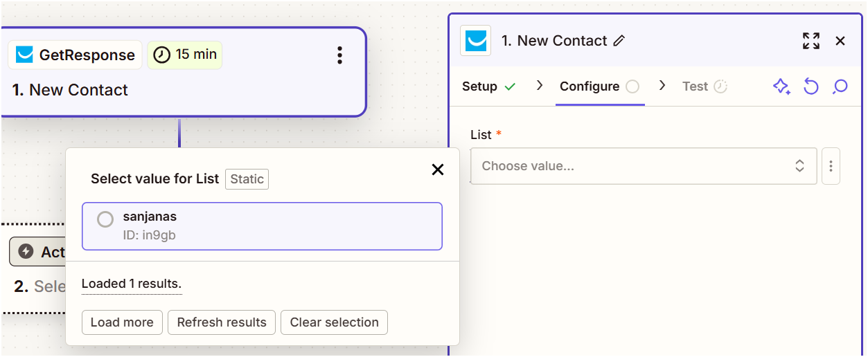868x357 pixels.
Task: Click the empty status circle next to Configure
Action: (x=632, y=86)
